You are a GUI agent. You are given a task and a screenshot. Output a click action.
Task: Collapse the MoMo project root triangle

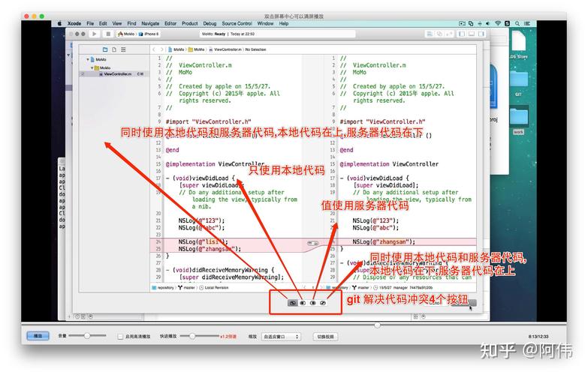click(88, 59)
